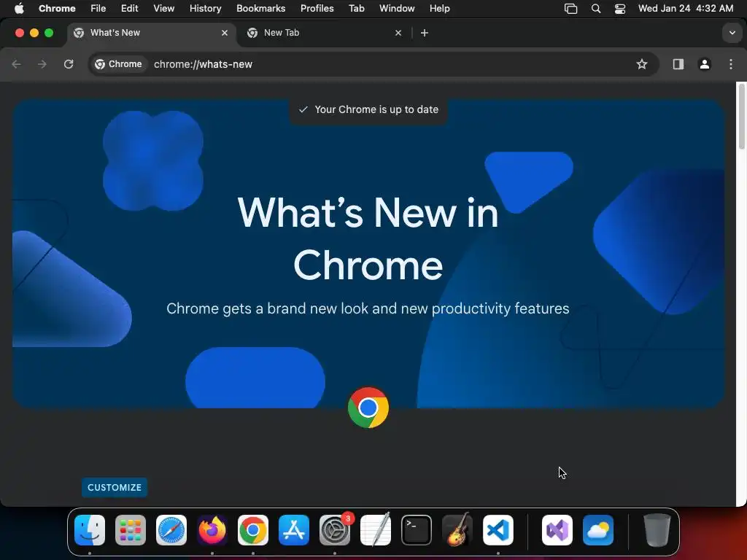Viewport: 747px width, 560px height.
Task: Launch GarageBand from the dock
Action: point(457,530)
